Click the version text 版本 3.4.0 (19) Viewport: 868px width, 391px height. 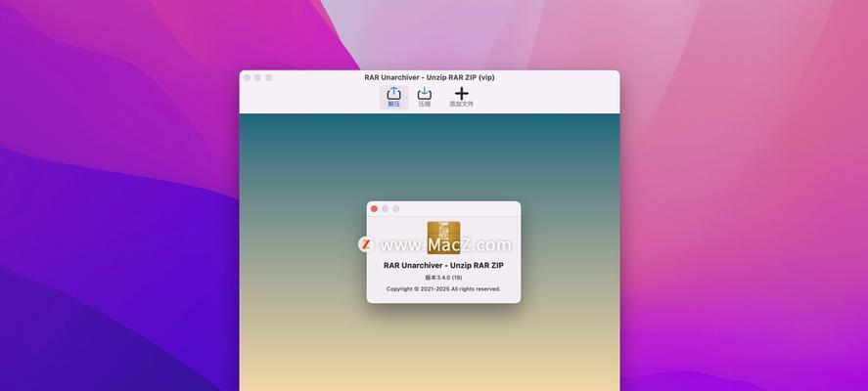pos(443,277)
